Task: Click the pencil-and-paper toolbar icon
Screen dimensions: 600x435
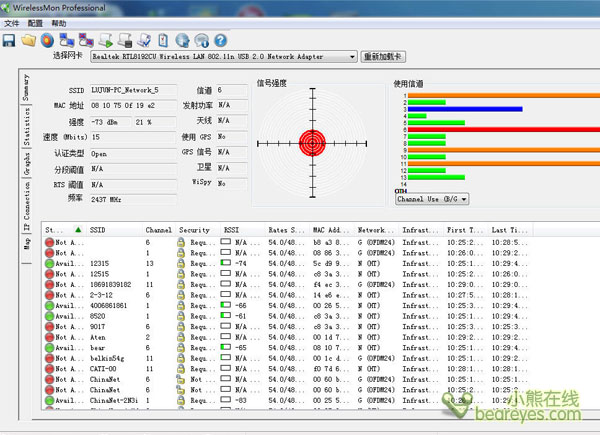Action: pos(144,40)
